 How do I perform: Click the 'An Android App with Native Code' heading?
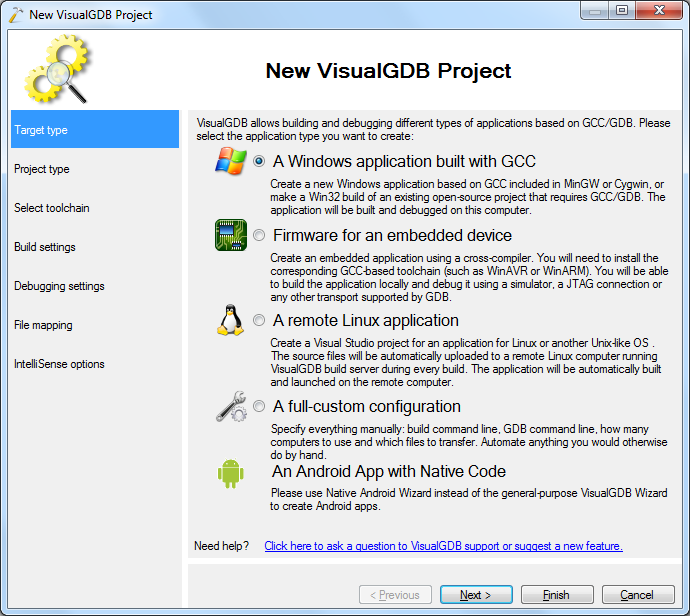click(x=389, y=471)
